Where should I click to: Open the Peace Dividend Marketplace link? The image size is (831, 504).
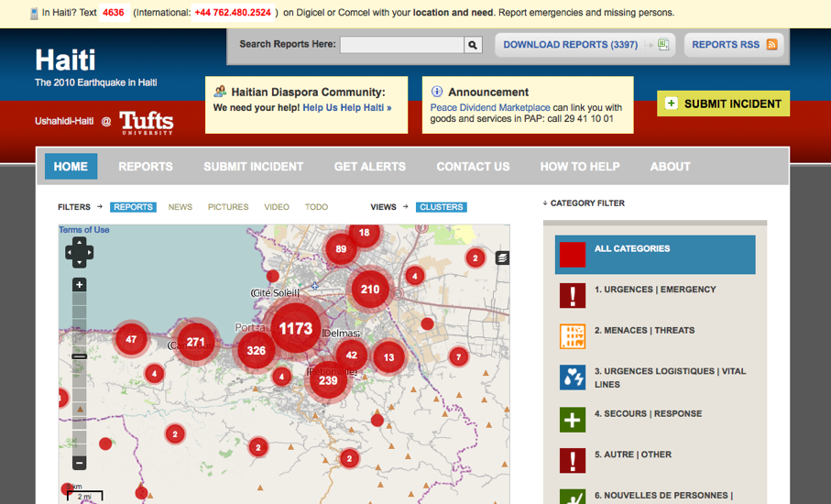pos(489,107)
